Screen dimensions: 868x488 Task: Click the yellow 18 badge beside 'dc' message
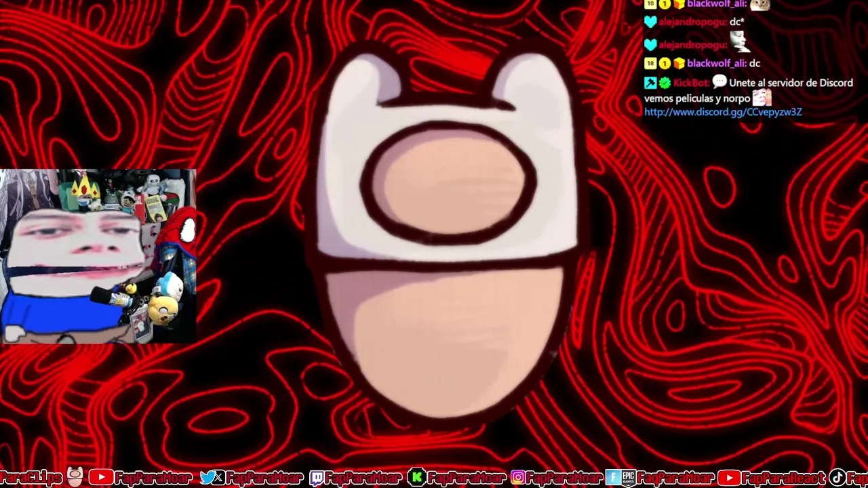click(x=650, y=64)
